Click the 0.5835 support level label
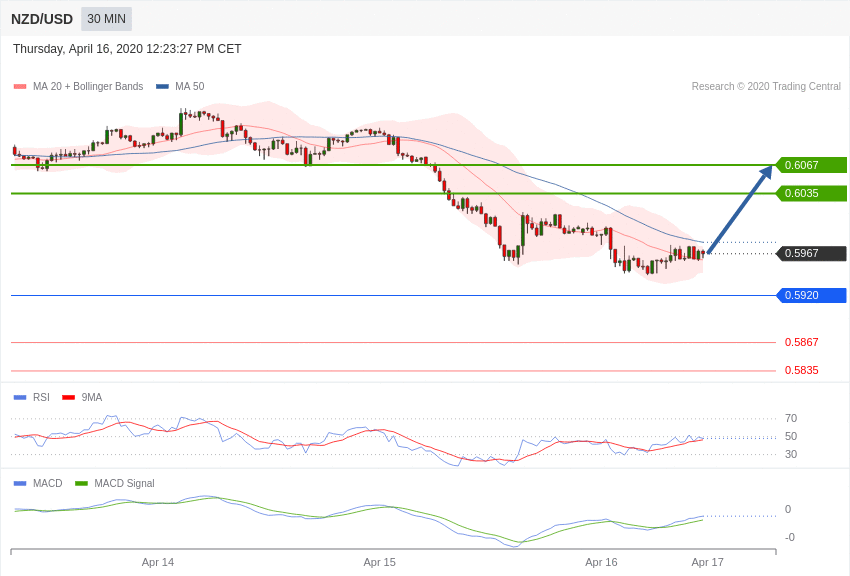850x576 pixels. tap(801, 370)
